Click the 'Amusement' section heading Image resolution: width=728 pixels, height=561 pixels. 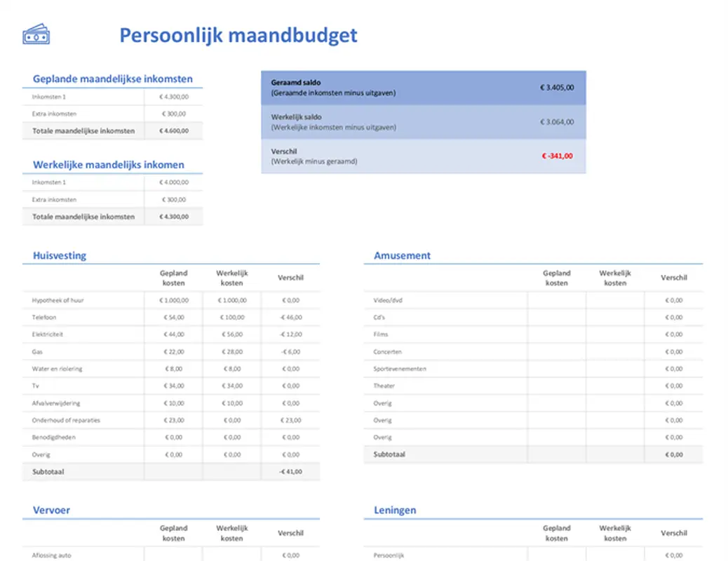point(402,255)
